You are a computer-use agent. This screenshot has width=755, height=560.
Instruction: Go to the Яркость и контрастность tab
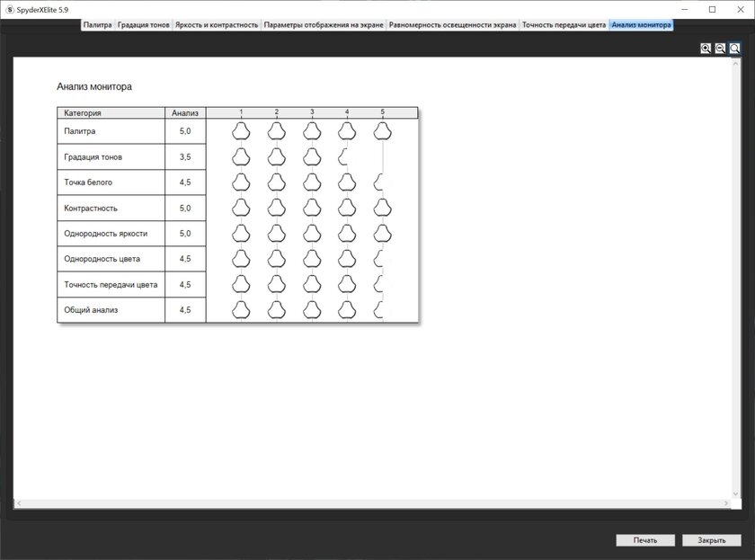(x=217, y=25)
